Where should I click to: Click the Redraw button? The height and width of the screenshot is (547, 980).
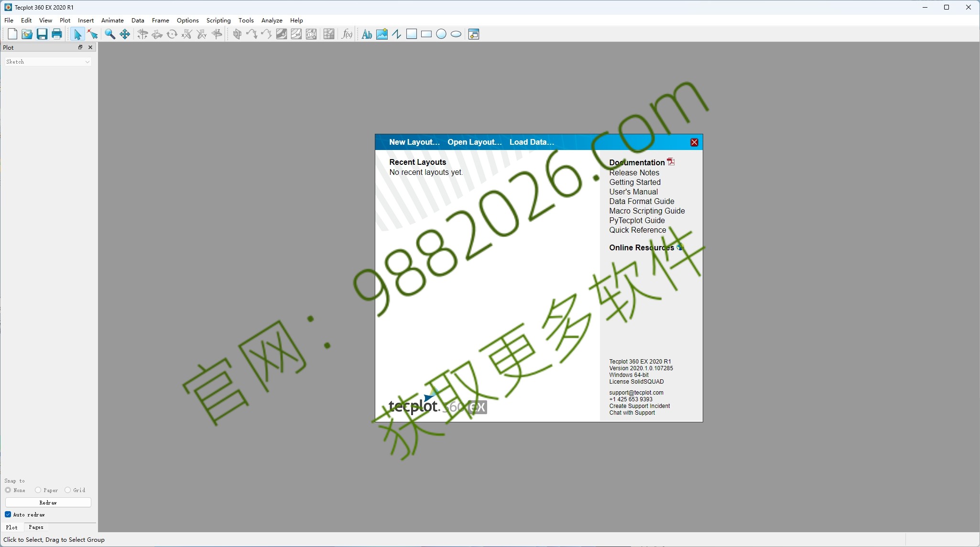point(48,503)
